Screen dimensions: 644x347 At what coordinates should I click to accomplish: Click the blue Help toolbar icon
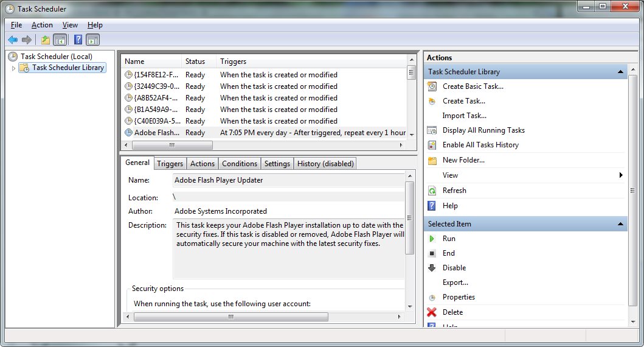point(78,40)
